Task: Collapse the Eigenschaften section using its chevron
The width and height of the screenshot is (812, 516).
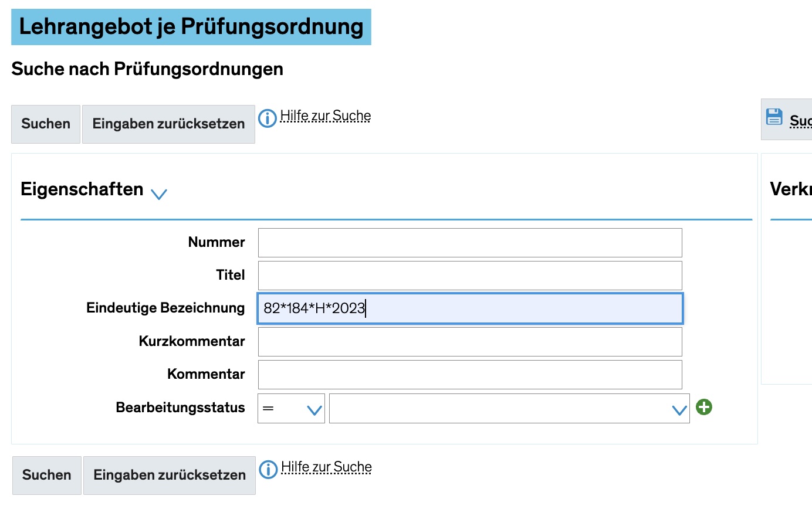Action: (159, 193)
